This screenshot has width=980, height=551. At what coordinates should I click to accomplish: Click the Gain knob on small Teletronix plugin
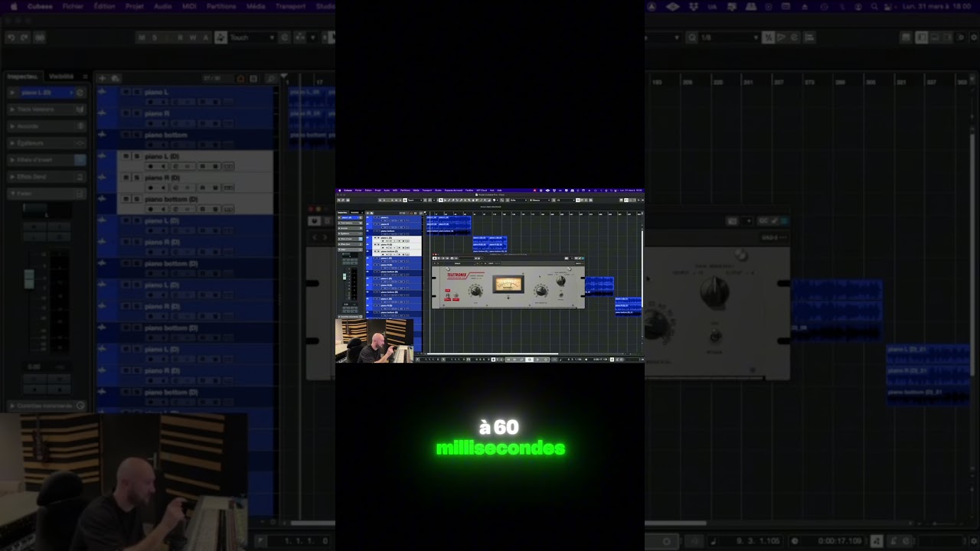pyautogui.click(x=475, y=289)
